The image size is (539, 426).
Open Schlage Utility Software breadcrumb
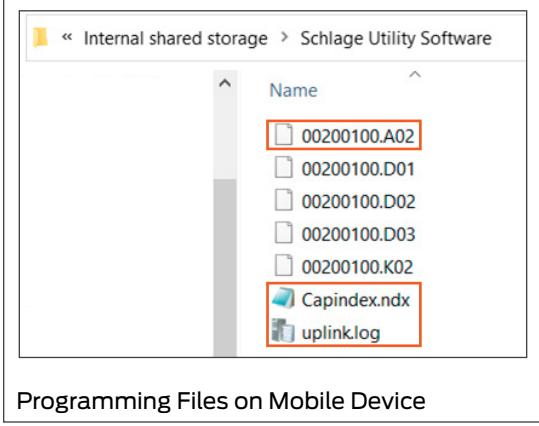coord(396,38)
